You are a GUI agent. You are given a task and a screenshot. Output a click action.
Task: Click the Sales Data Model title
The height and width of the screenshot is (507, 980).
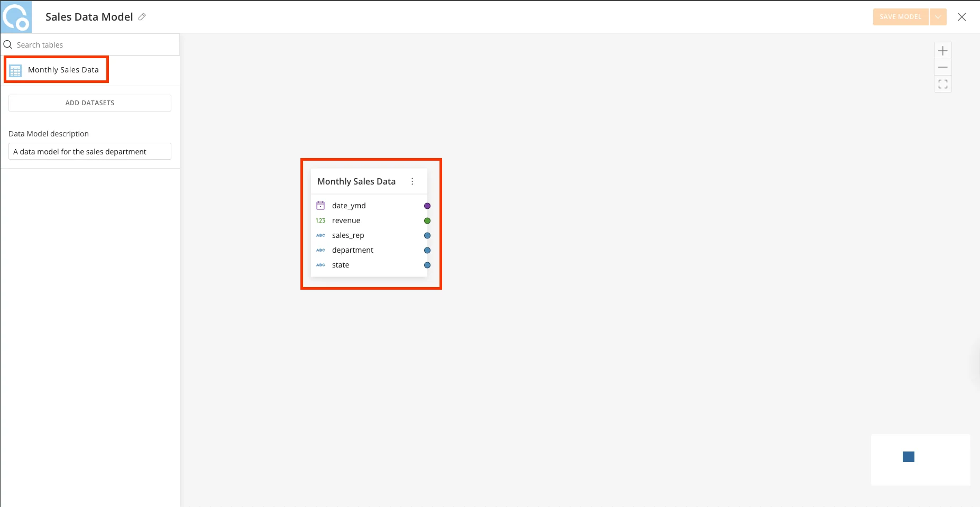[x=89, y=17]
